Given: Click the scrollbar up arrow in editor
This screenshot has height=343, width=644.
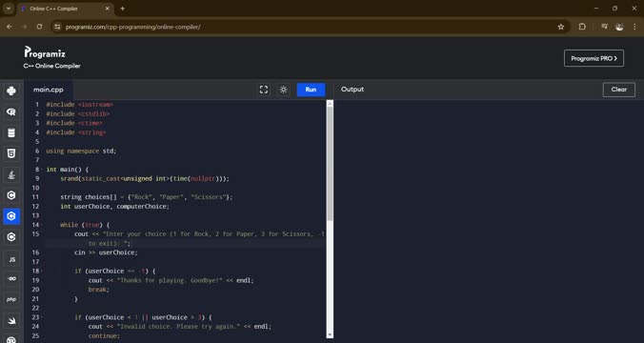Looking at the screenshot, I should point(330,104).
